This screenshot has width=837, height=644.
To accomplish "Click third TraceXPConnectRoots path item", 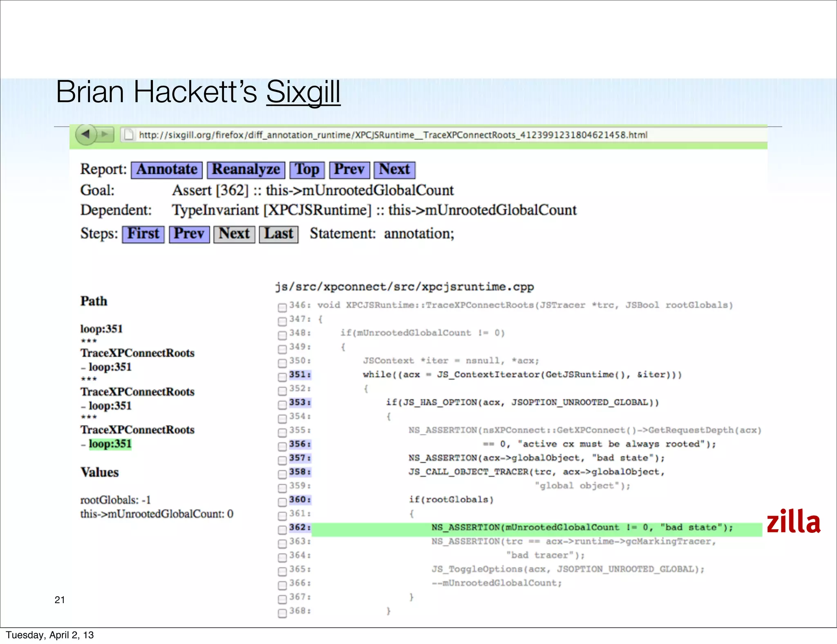I will [x=137, y=430].
